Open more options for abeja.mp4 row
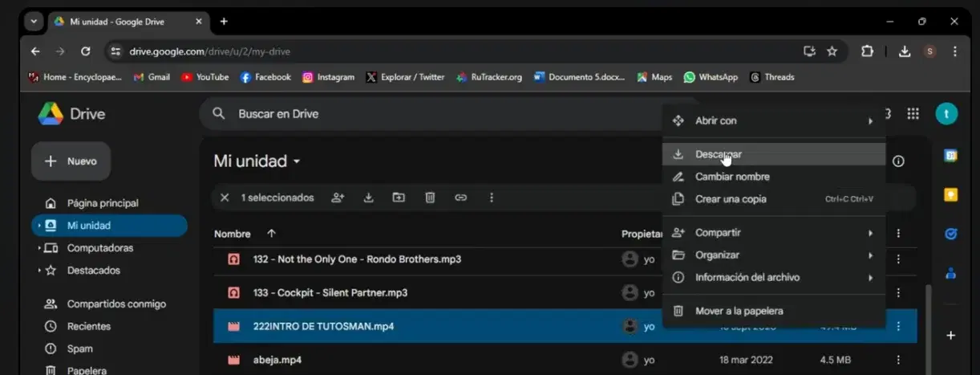This screenshot has height=375, width=980. (899, 360)
